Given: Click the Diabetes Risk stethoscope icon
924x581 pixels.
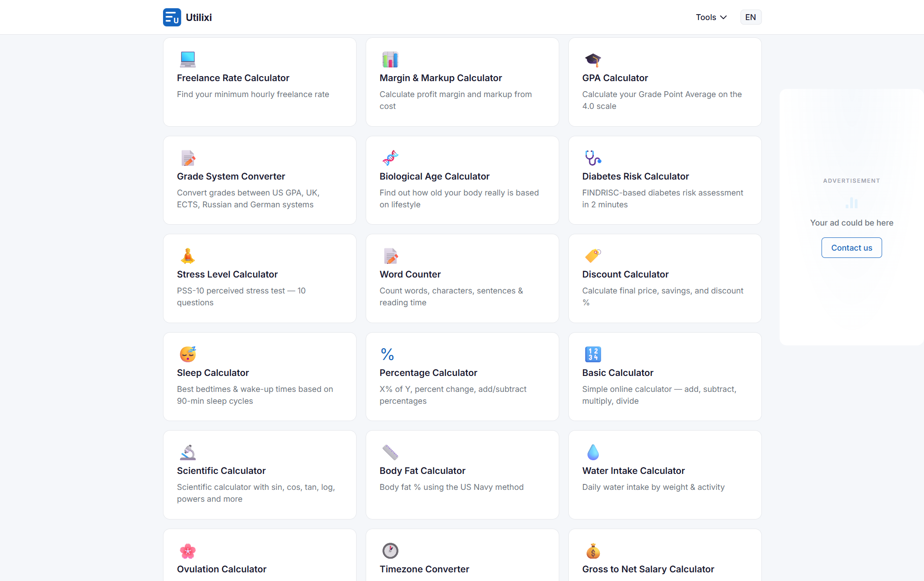Looking at the screenshot, I should pyautogui.click(x=593, y=158).
